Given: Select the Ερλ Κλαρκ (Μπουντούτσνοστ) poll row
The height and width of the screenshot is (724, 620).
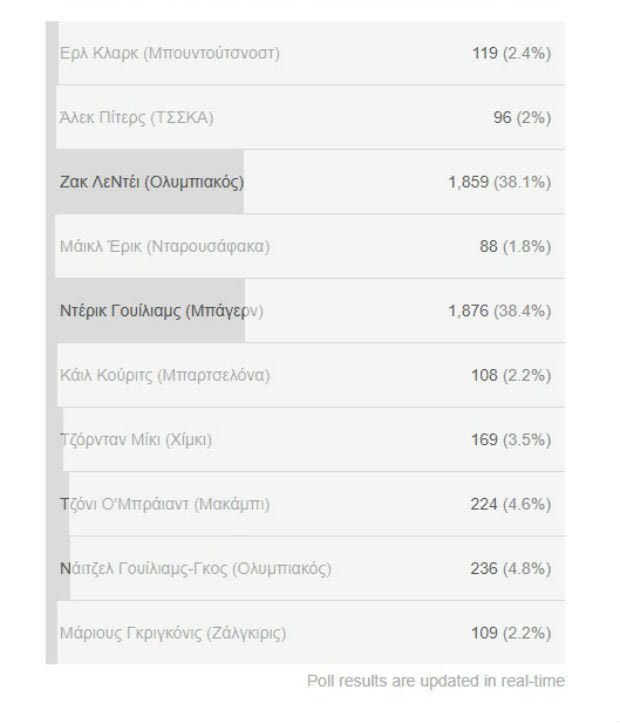Looking at the screenshot, I should coord(305,53).
